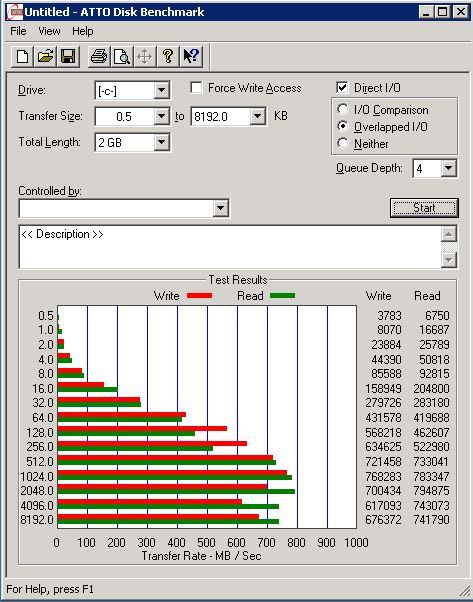
Task: Click the window resize grip corner
Action: pos(464,591)
